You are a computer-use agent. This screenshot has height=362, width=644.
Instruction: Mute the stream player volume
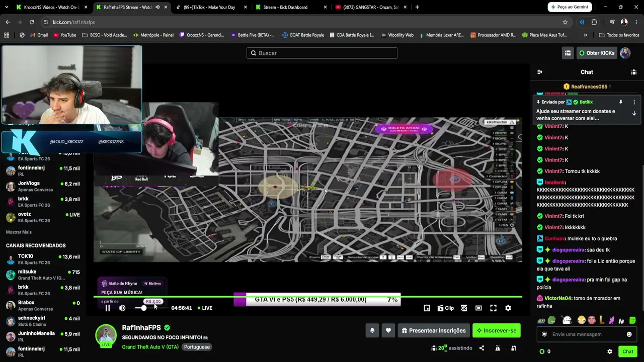[122, 308]
